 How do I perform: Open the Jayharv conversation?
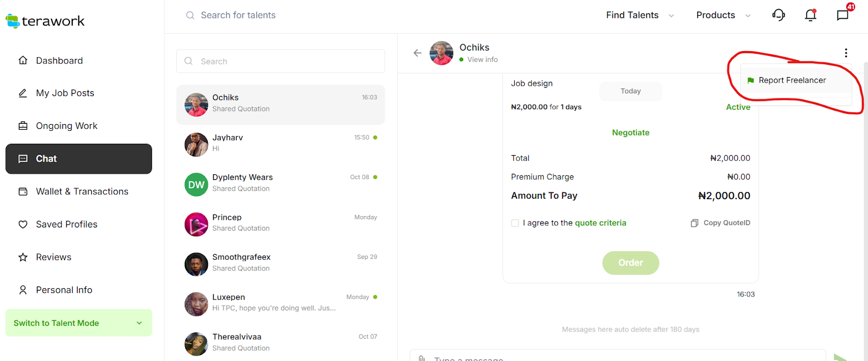[x=280, y=144]
